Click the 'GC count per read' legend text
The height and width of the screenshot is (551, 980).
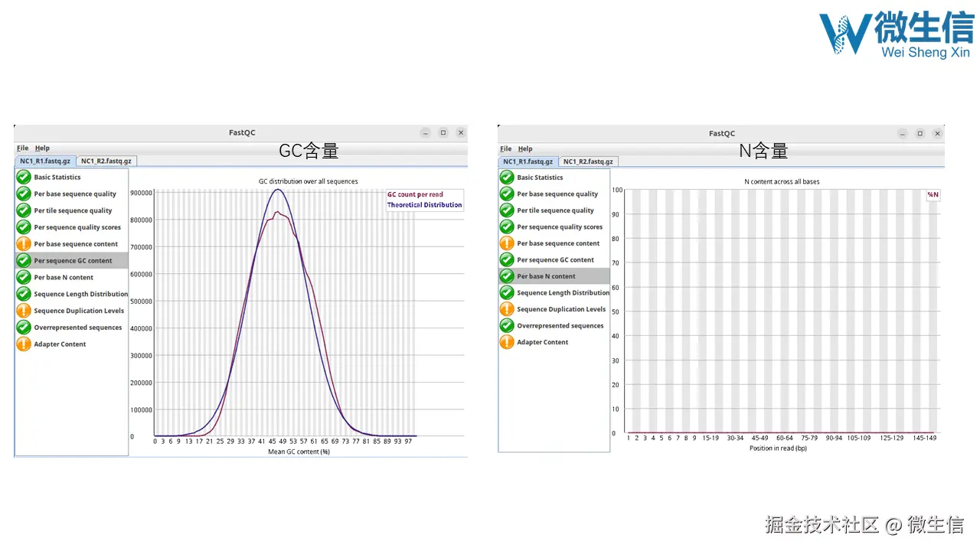[x=415, y=194]
